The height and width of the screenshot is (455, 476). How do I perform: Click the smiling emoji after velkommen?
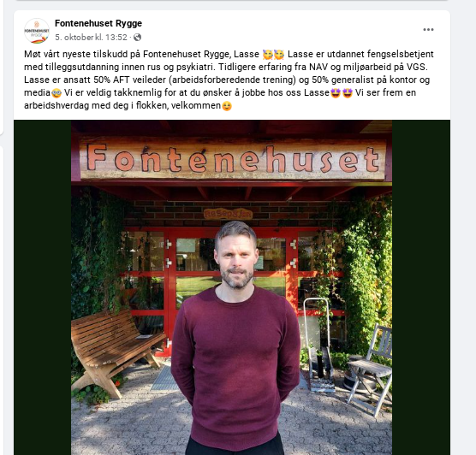pyautogui.click(x=227, y=106)
